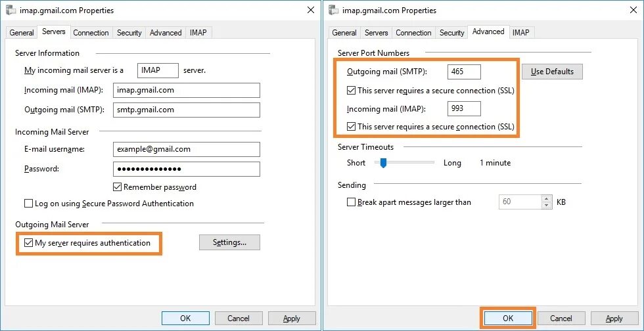644x331 pixels.
Task: Close the left imap.gmail.com Properties window
Action: 311,11
